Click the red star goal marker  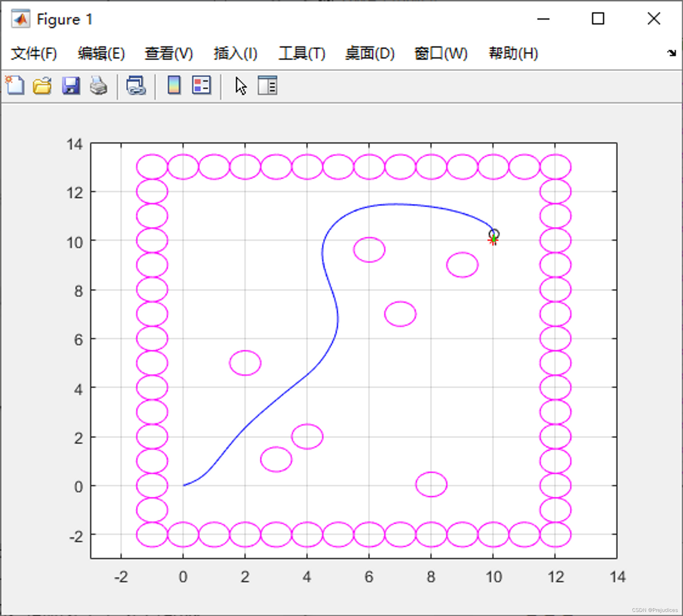point(493,241)
